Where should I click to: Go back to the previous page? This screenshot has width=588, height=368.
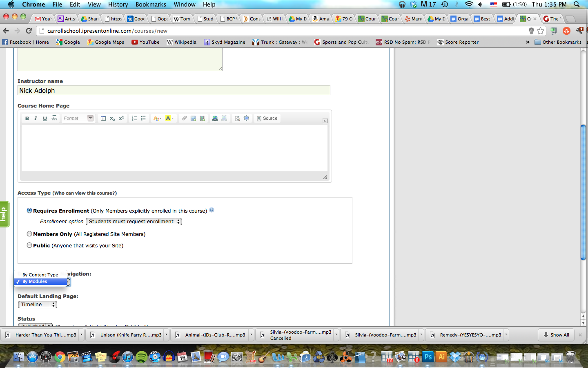click(6, 31)
